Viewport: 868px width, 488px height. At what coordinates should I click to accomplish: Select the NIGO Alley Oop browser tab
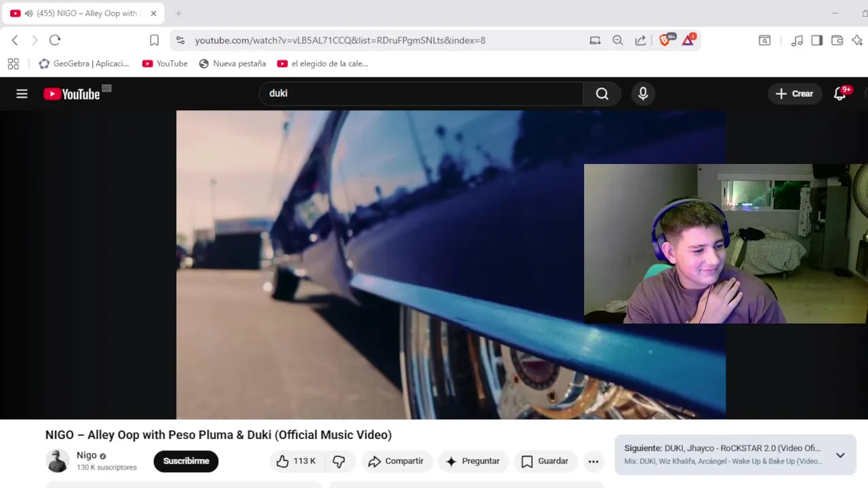(84, 14)
